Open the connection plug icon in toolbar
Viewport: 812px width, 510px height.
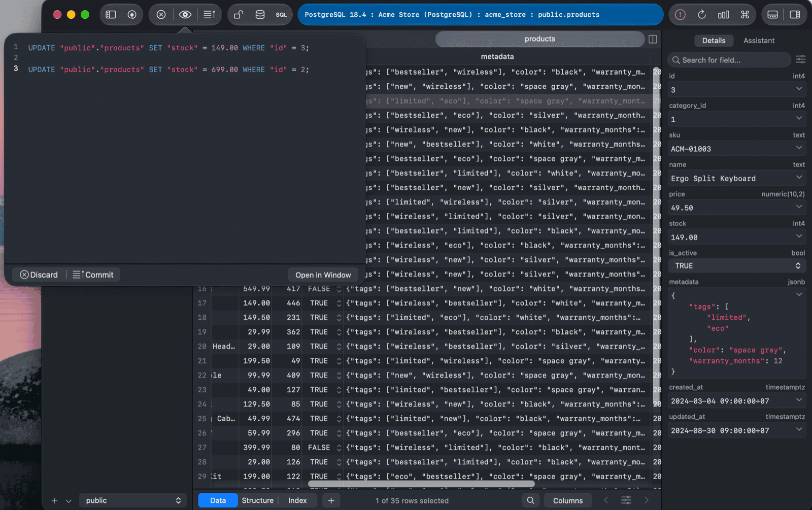coord(132,15)
